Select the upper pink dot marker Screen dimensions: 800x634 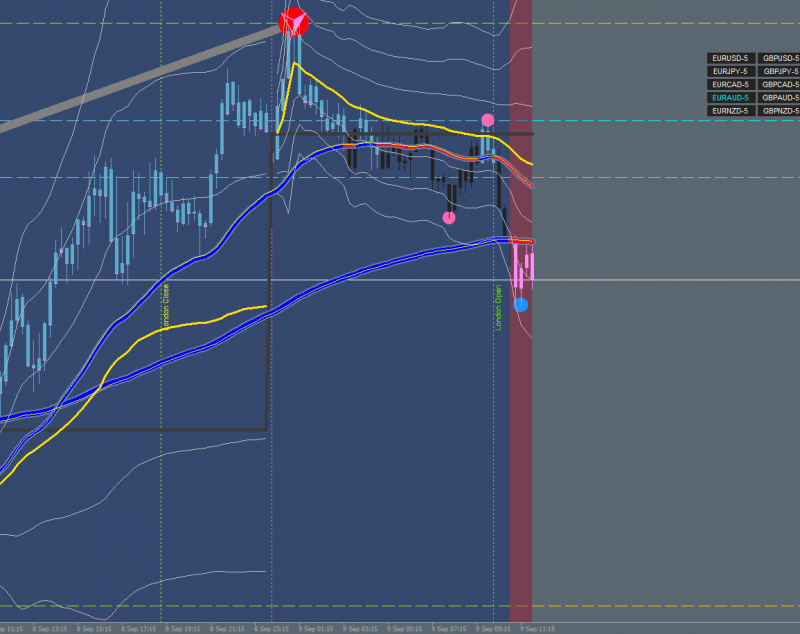point(488,120)
